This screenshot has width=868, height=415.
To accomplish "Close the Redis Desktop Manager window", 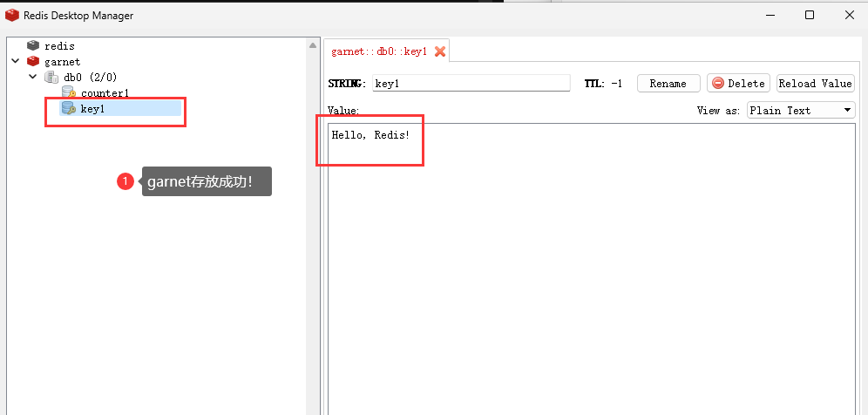I will pos(850,15).
